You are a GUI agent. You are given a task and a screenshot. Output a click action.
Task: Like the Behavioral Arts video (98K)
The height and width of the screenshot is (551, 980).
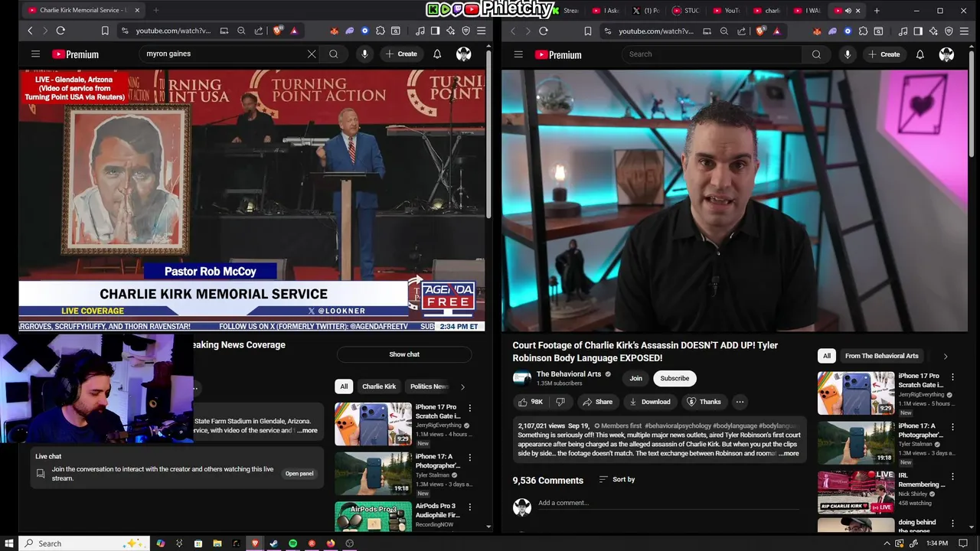coord(531,402)
